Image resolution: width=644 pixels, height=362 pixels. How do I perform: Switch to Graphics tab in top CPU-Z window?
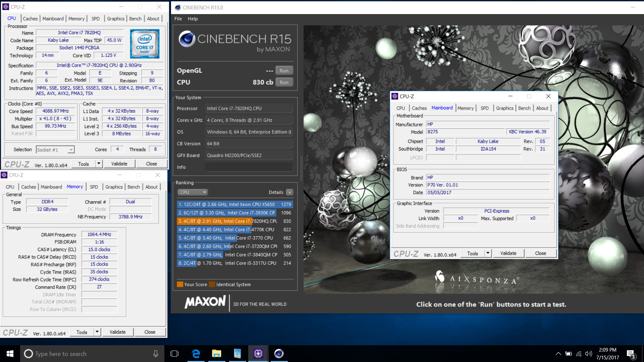point(116,19)
